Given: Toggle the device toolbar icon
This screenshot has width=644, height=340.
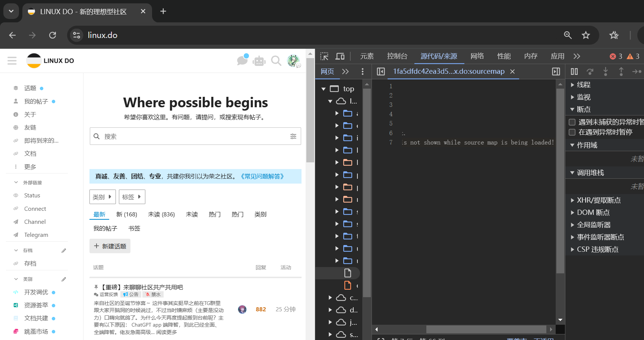Looking at the screenshot, I should pos(340,56).
